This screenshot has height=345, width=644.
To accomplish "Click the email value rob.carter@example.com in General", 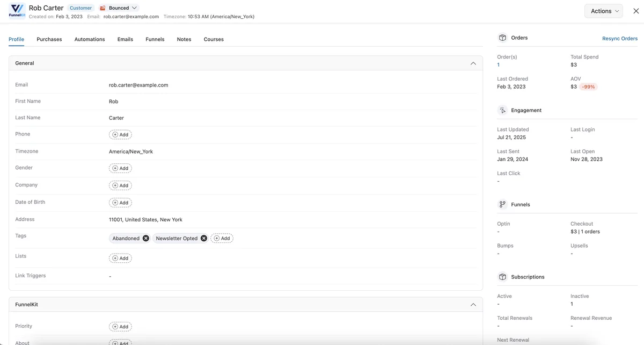I will [138, 85].
